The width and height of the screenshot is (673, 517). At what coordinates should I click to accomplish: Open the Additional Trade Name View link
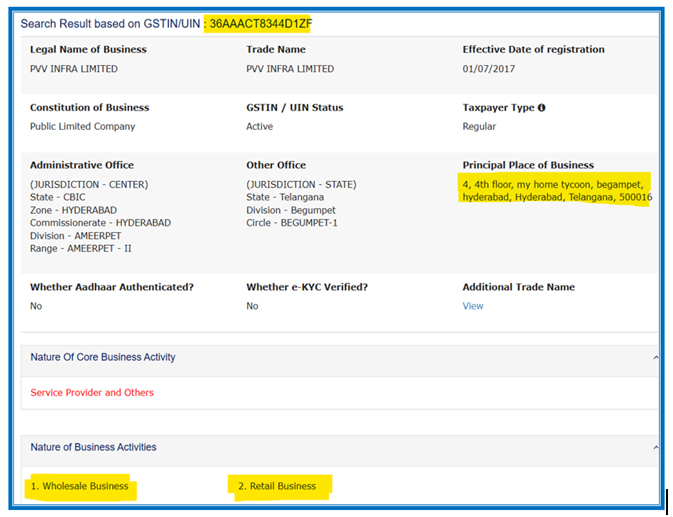pos(472,306)
